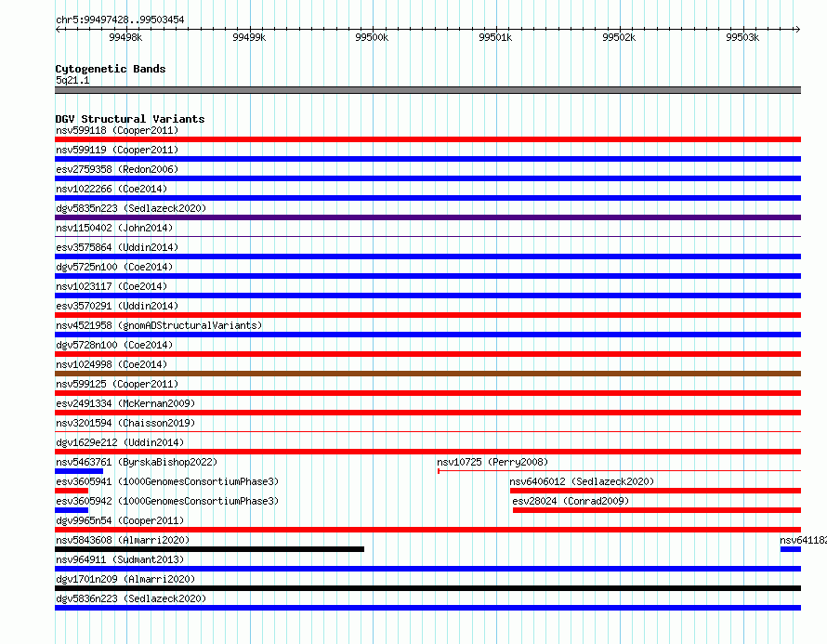Select the nsv599119 (Cooper2011) label
The width and height of the screenshot is (827, 644).
coord(117,150)
